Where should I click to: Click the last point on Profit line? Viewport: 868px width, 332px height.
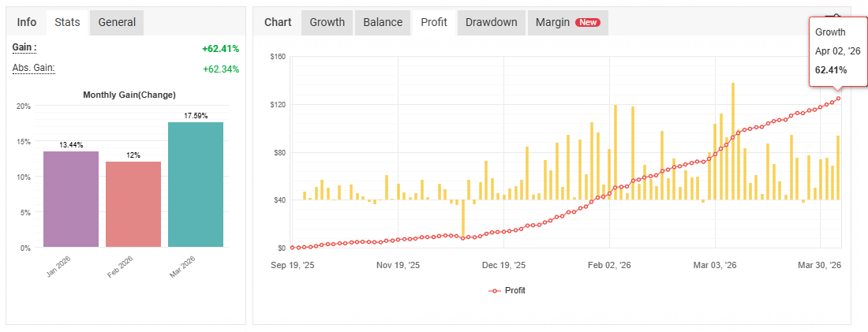pyautogui.click(x=838, y=99)
